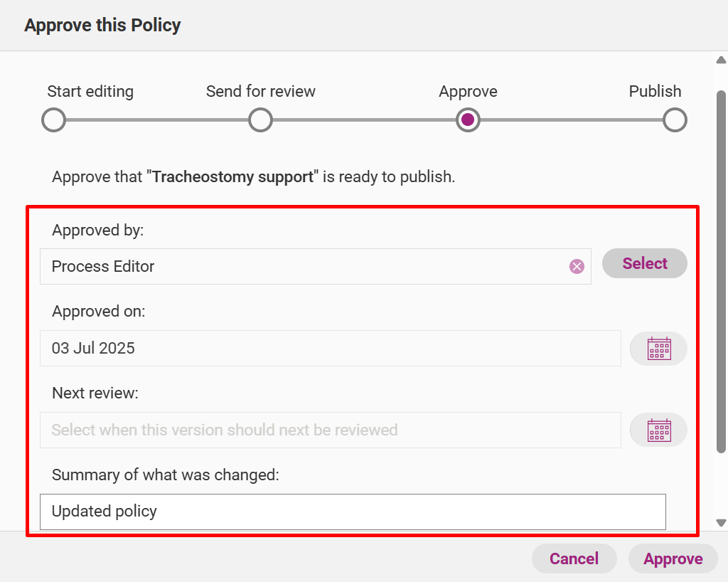
Task: Click the 'Next review:' label
Action: (95, 393)
